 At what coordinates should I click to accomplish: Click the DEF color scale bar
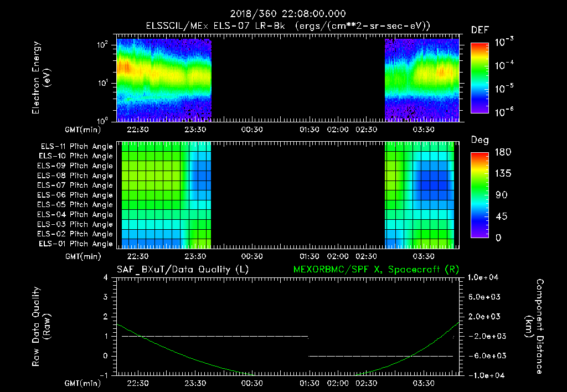pos(480,78)
